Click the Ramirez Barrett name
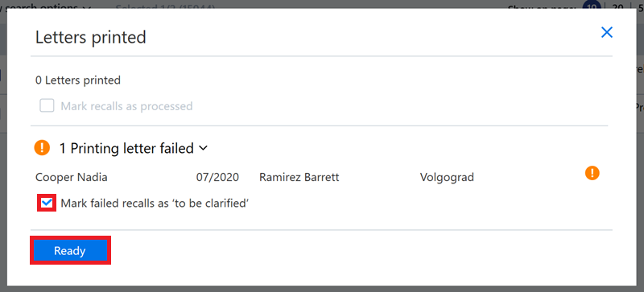 [299, 178]
